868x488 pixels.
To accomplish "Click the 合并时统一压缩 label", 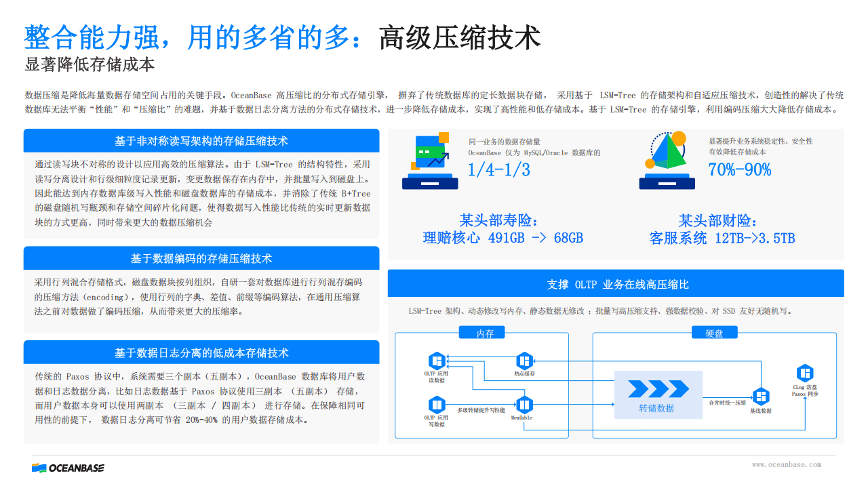I will [x=727, y=403].
